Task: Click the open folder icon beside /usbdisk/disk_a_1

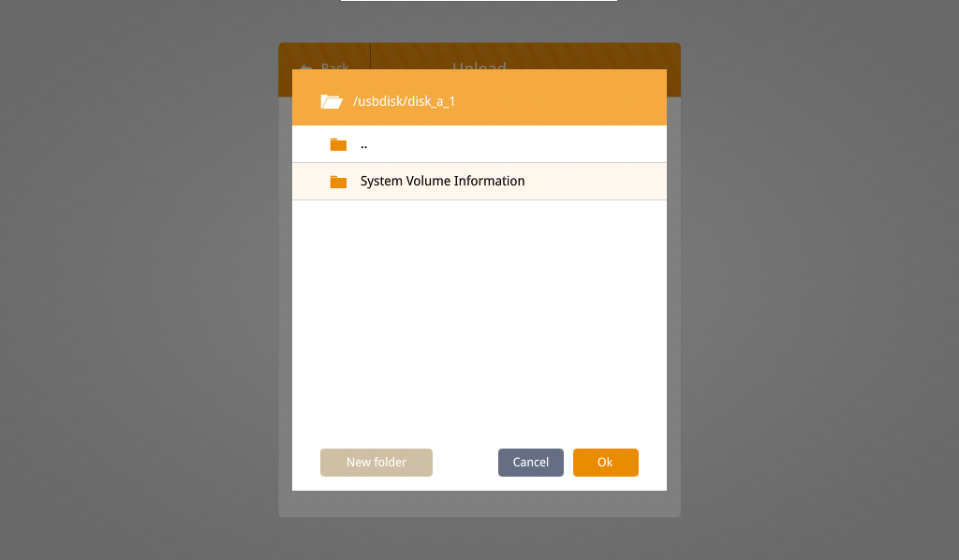Action: coord(332,101)
